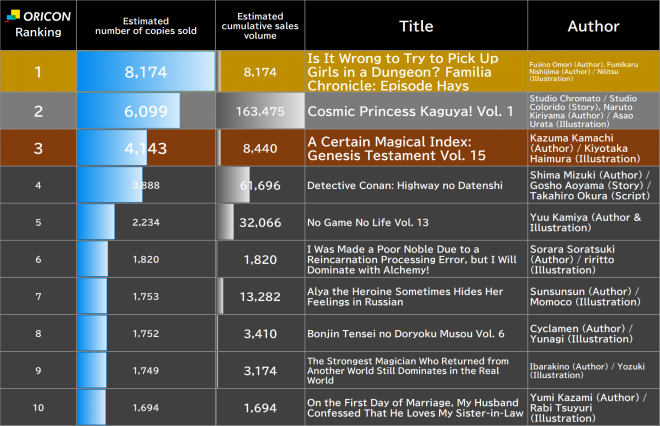The width and height of the screenshot is (660, 426).
Task: Click copies sold value 1,752
Action: [x=146, y=333]
